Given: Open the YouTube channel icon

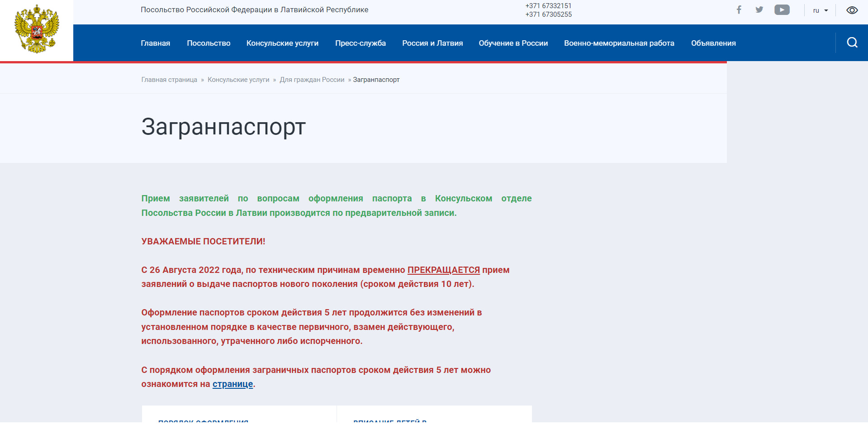Looking at the screenshot, I should point(782,10).
